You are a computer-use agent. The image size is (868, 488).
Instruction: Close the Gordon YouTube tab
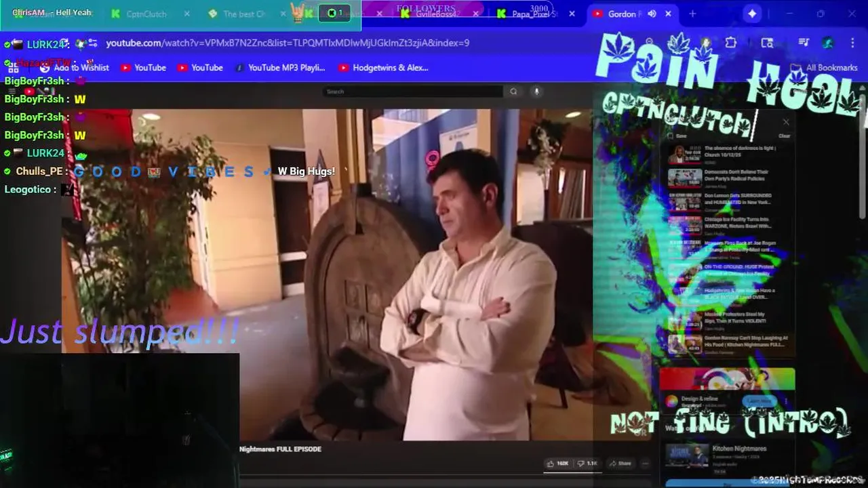[668, 14]
